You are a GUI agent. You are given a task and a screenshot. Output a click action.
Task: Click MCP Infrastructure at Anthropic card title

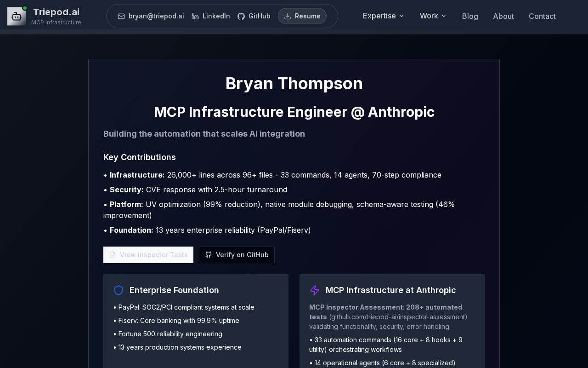pyautogui.click(x=391, y=290)
